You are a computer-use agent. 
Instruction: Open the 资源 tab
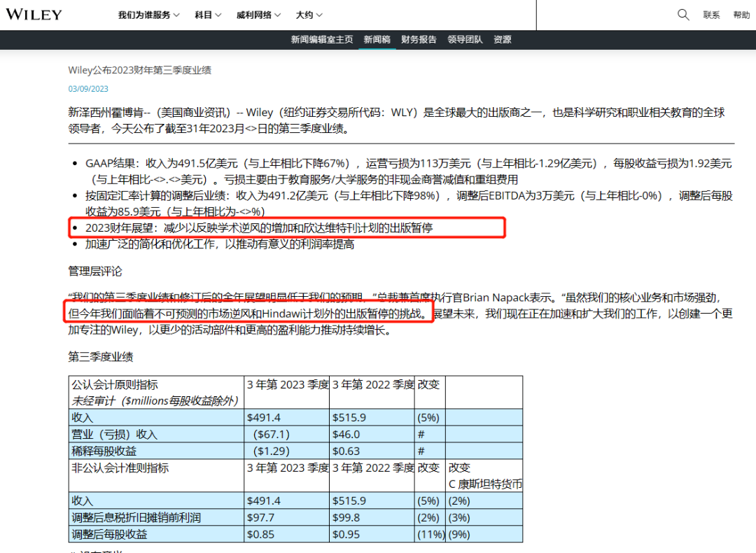tap(503, 39)
